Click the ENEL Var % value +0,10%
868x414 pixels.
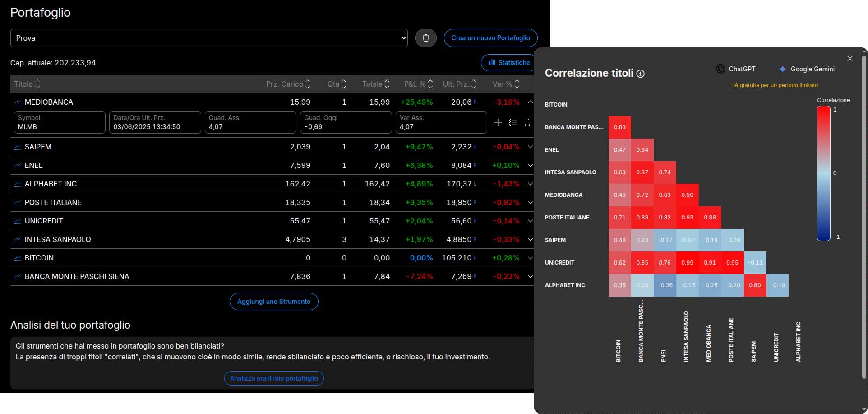[x=506, y=165]
